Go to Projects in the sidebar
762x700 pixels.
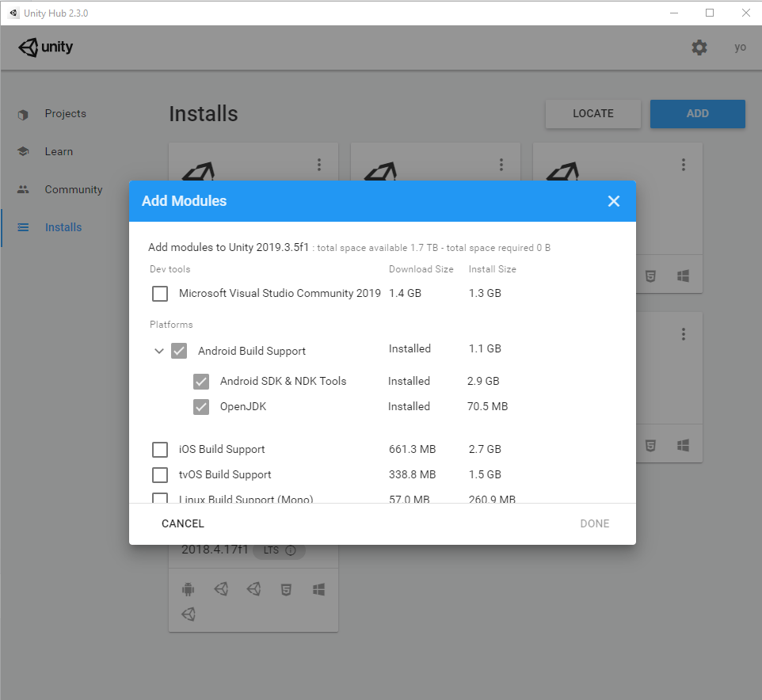[66, 114]
